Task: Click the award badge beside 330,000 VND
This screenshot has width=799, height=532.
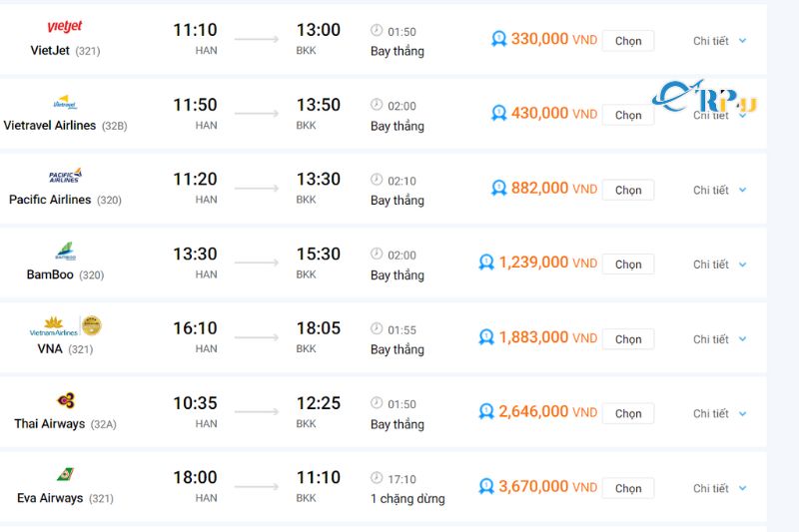Action: tap(499, 39)
